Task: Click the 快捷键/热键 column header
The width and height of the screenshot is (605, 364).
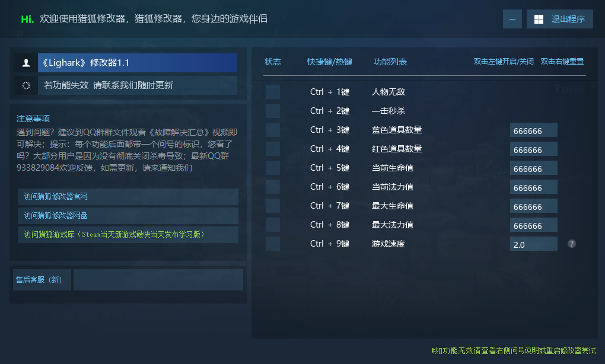Action: click(330, 62)
